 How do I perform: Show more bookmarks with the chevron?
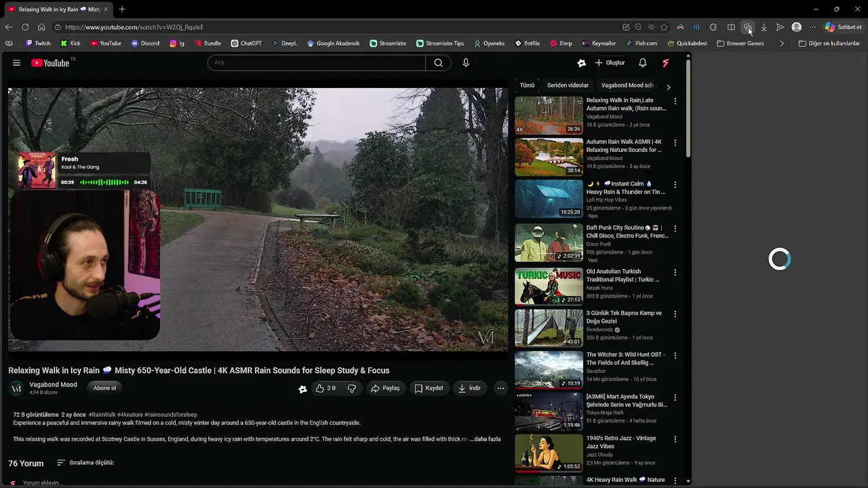click(x=782, y=43)
